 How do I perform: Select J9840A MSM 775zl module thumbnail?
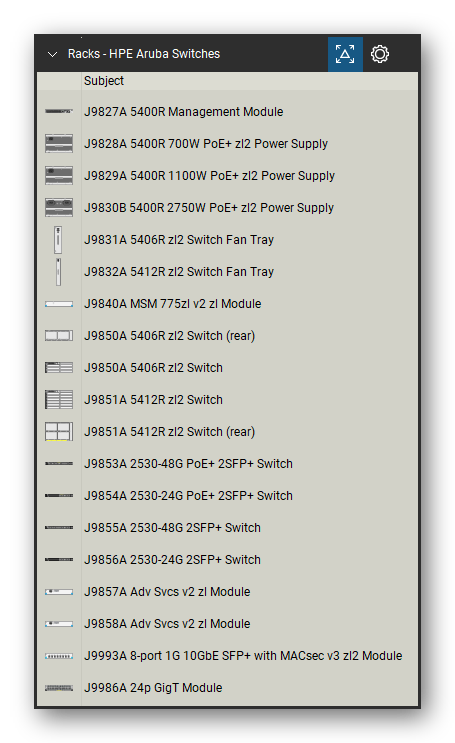click(x=59, y=304)
